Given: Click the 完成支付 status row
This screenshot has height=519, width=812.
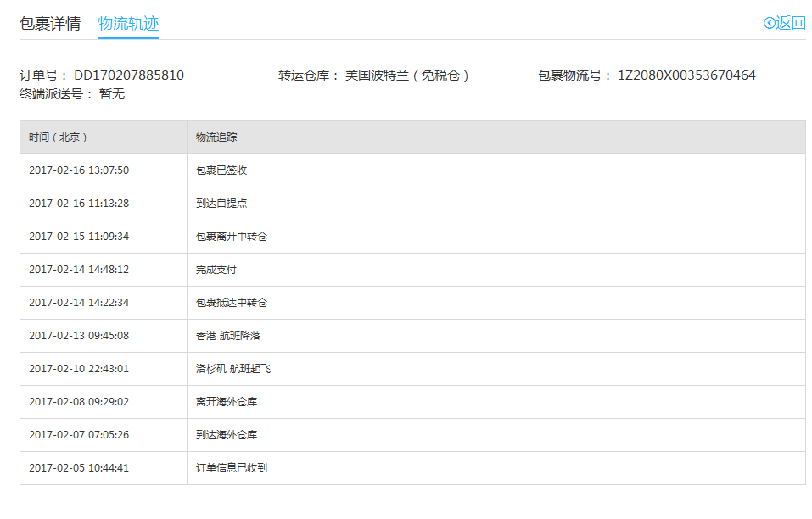Looking at the screenshot, I should 216,270.
